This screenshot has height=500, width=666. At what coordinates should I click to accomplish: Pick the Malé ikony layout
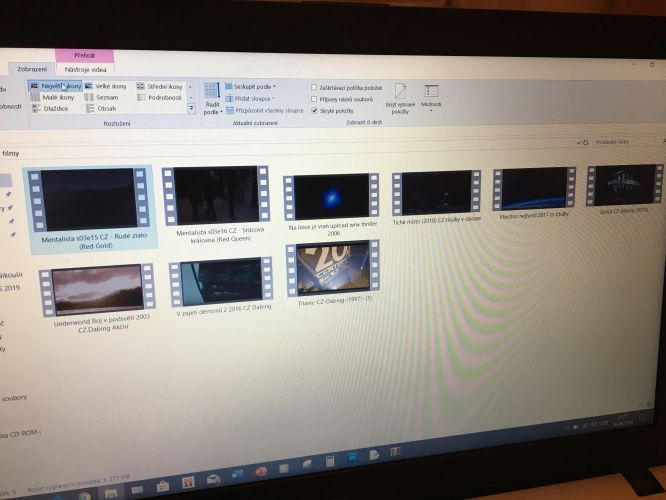53,97
